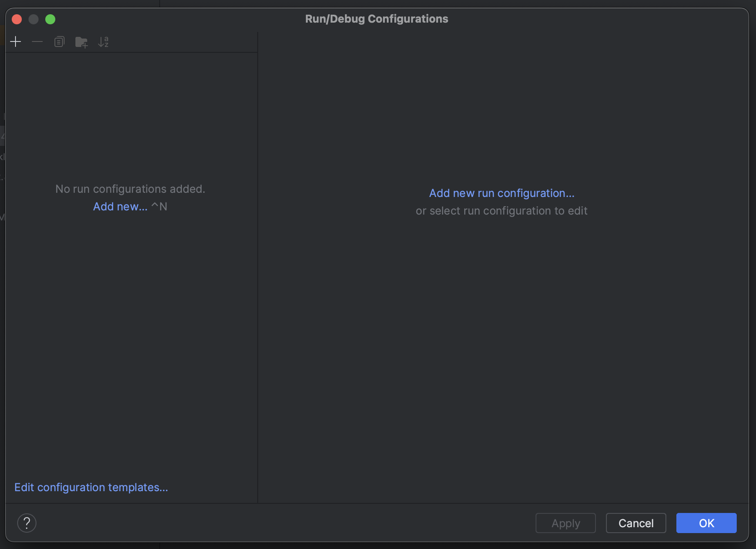
Task: Click the plus icon to add configuration
Action: click(16, 41)
